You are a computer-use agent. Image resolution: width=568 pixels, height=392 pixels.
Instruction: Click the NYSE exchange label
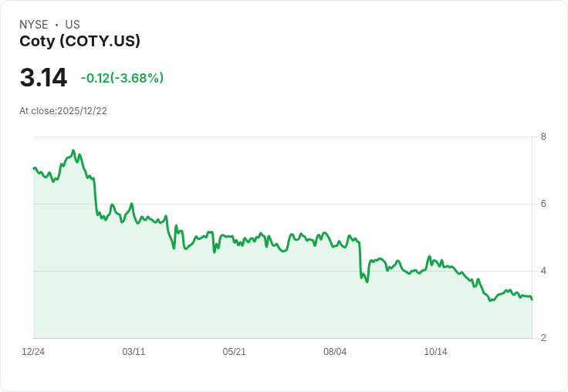[34, 25]
